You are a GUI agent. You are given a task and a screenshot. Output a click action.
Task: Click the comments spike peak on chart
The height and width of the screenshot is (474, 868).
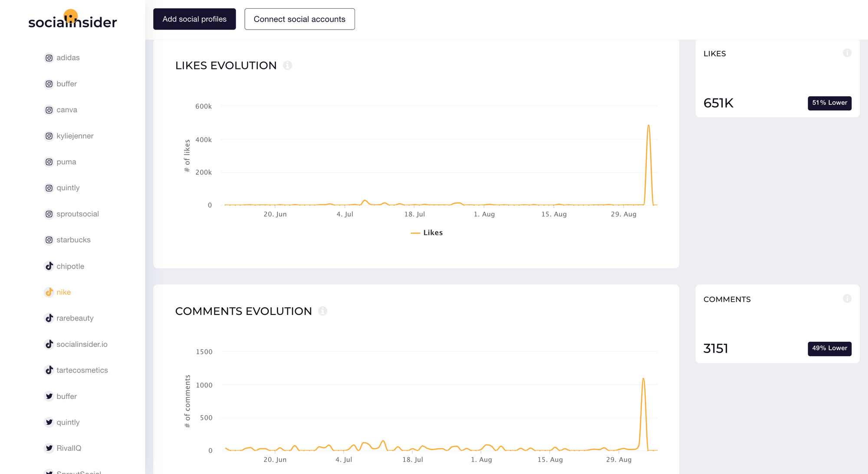643,379
